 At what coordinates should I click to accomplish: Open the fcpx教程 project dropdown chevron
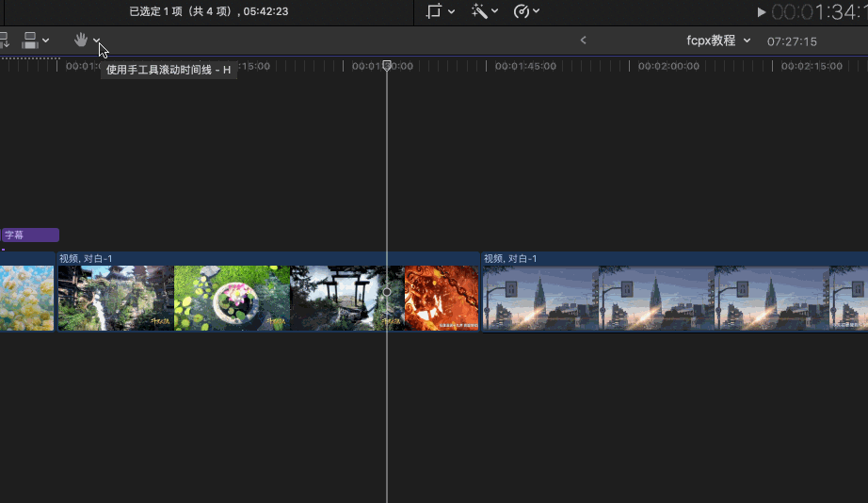(x=747, y=41)
